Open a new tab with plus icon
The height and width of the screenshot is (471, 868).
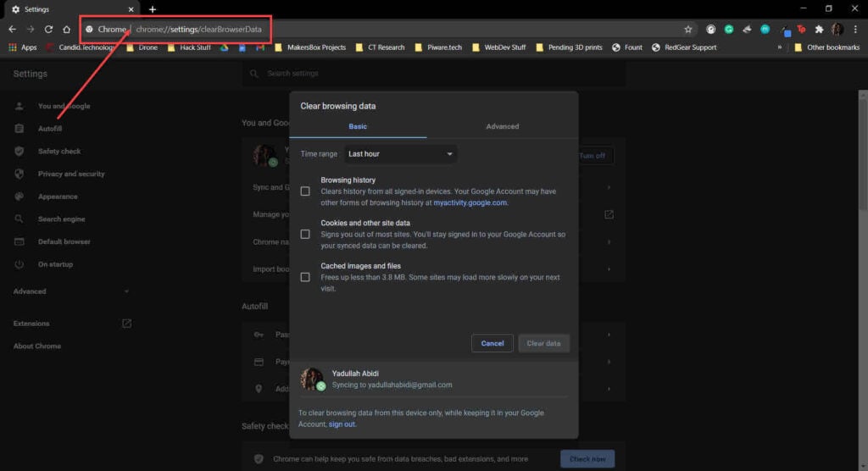pyautogui.click(x=153, y=9)
